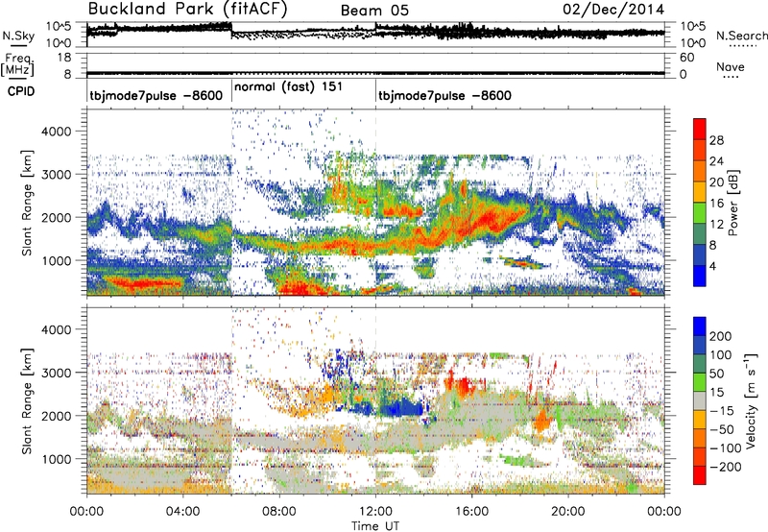The width and height of the screenshot is (768, 532).
Task: Click the light green segment of the power colorbar
Action: click(700, 212)
